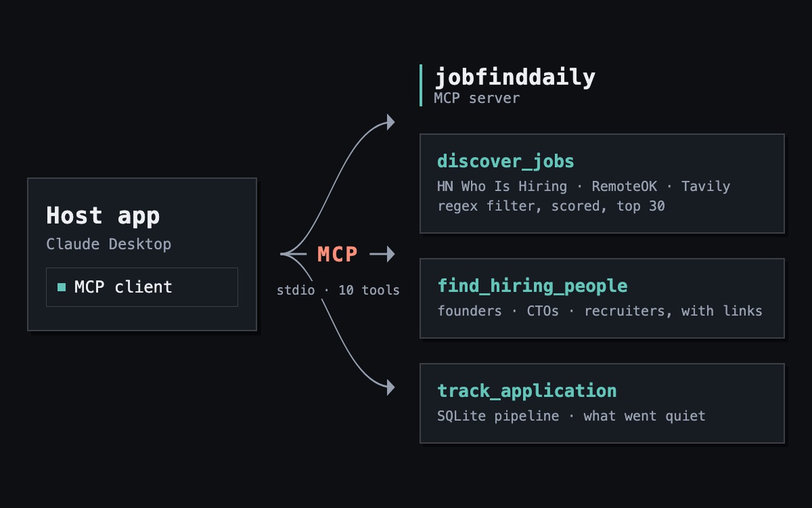Click 'founders · CTOs · recruiters, with links' text

(600, 311)
